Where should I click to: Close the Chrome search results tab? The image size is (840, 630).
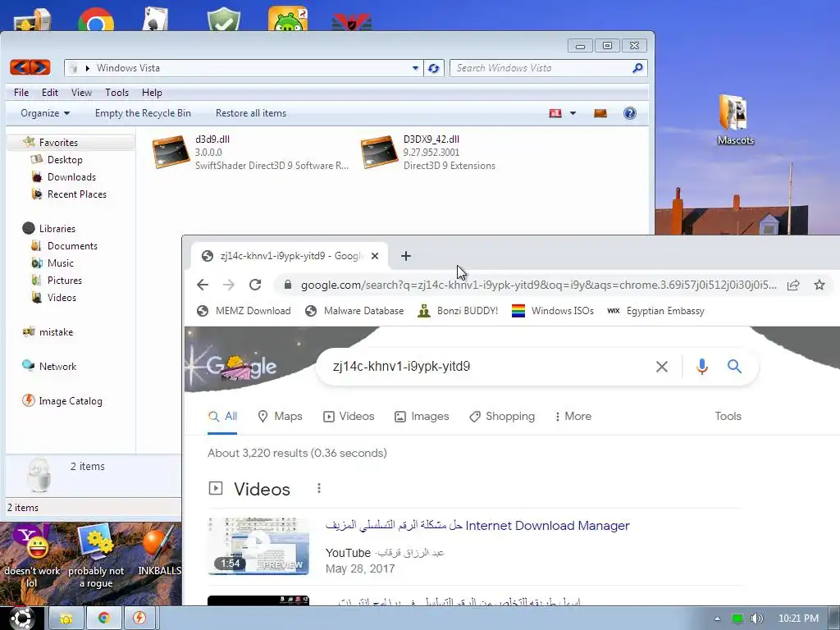tap(375, 256)
